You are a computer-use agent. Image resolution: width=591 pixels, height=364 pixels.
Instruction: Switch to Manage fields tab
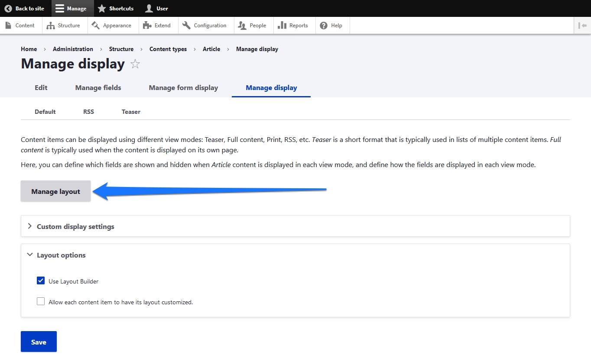98,88
